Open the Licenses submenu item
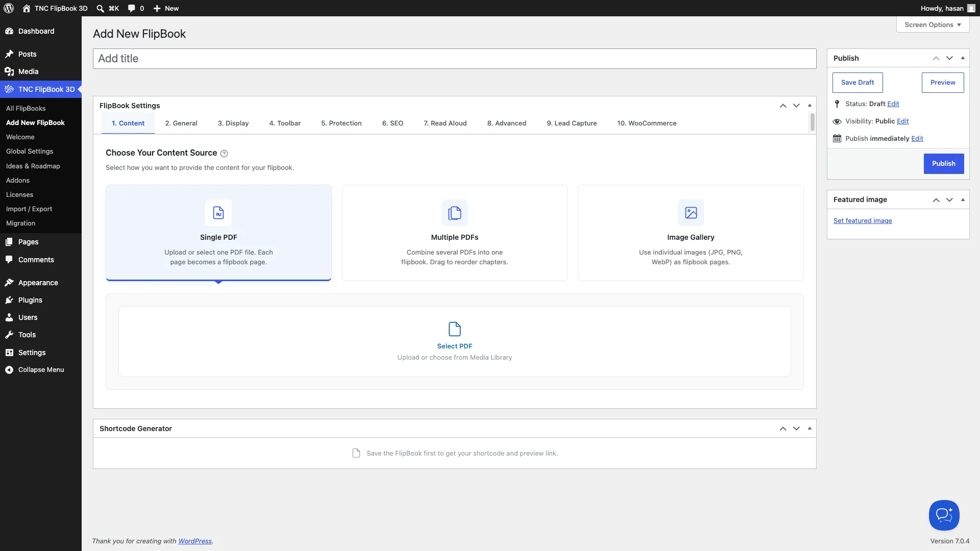This screenshot has width=980, height=551. pos(19,195)
